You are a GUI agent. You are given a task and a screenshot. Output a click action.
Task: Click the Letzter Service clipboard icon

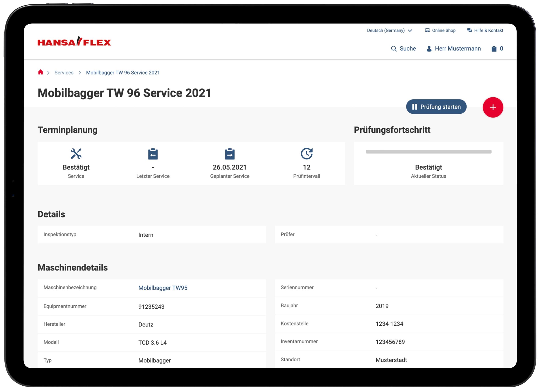tap(153, 154)
